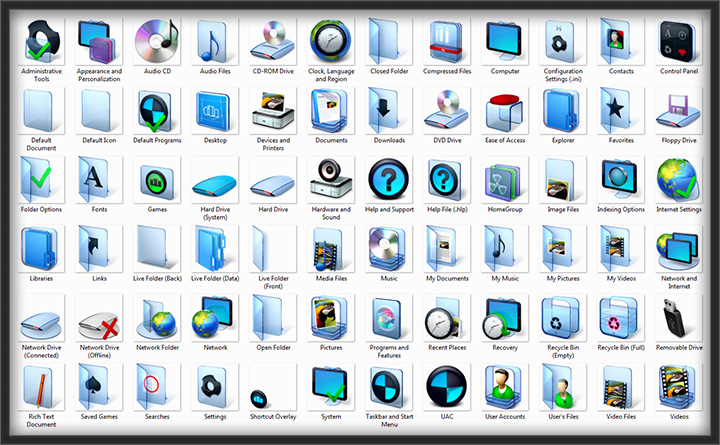Select the Recent Places icon

tap(446, 318)
